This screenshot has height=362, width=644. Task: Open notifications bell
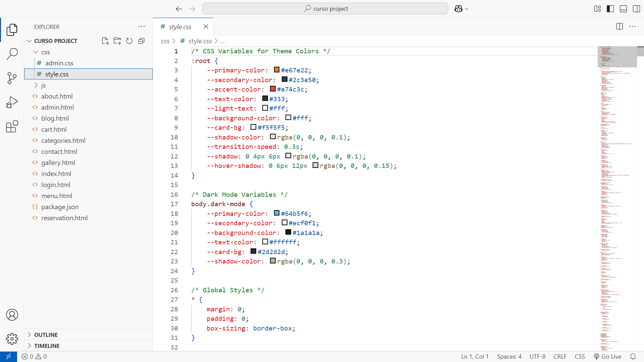click(x=633, y=357)
